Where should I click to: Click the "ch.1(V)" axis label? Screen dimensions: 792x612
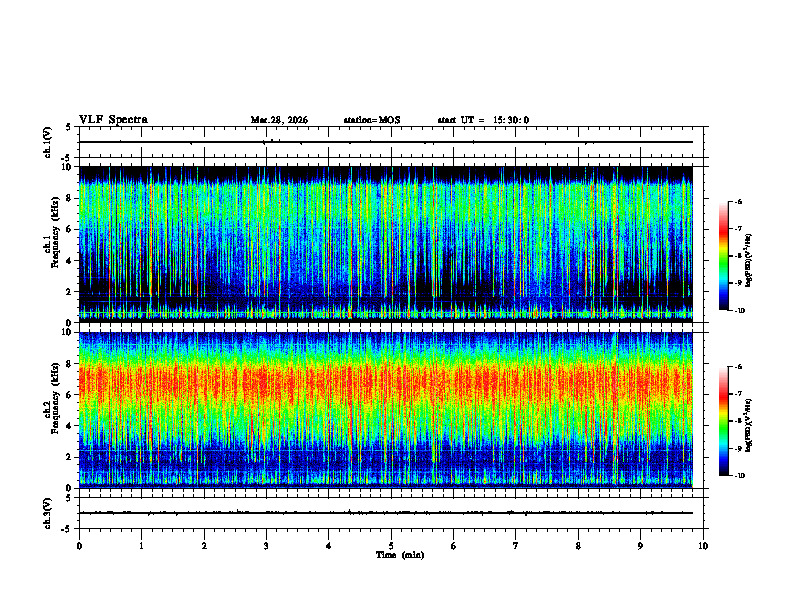(48, 142)
